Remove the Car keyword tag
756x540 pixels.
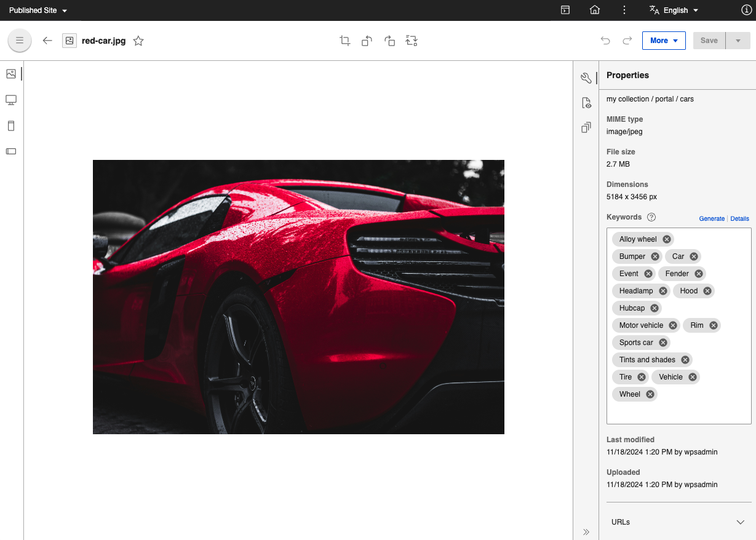click(x=693, y=256)
